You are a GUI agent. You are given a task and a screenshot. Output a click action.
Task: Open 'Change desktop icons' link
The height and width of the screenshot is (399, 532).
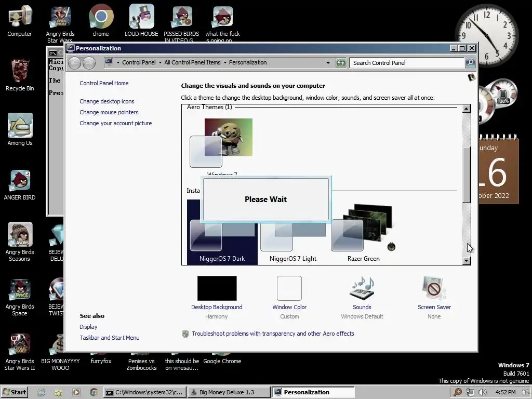coord(107,101)
